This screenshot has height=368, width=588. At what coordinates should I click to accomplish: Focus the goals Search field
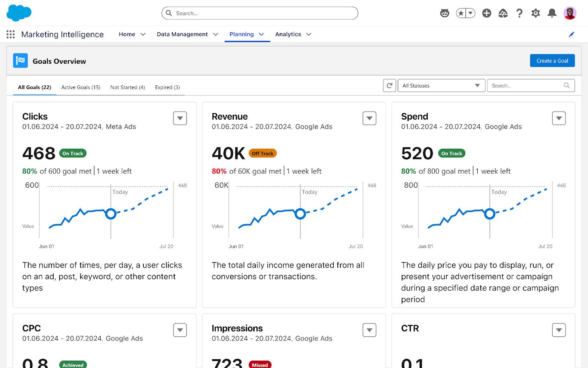coord(531,85)
